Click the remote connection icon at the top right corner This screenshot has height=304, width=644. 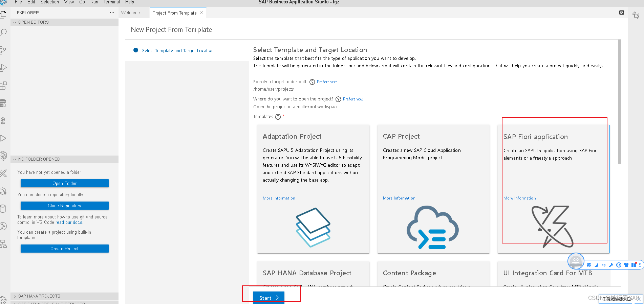[636, 15]
